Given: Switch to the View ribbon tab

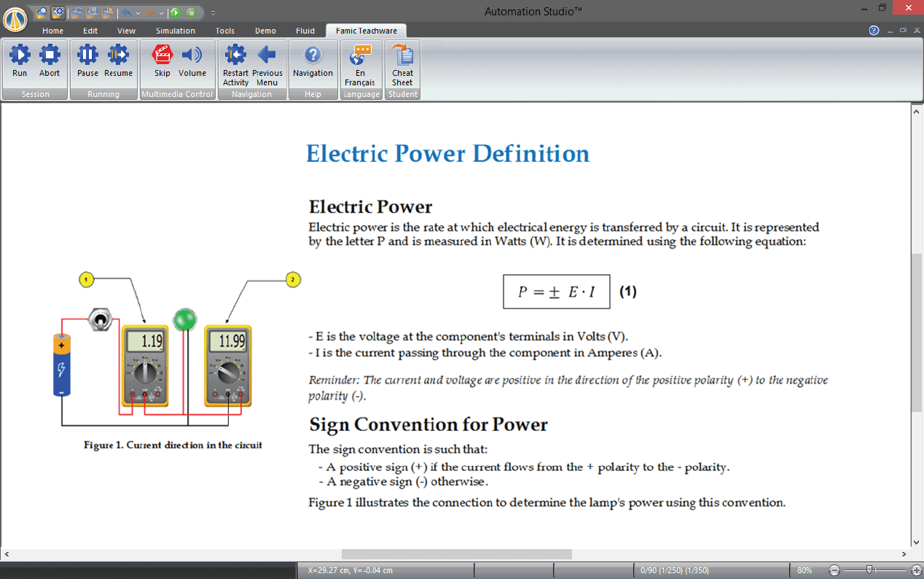Looking at the screenshot, I should tap(127, 31).
